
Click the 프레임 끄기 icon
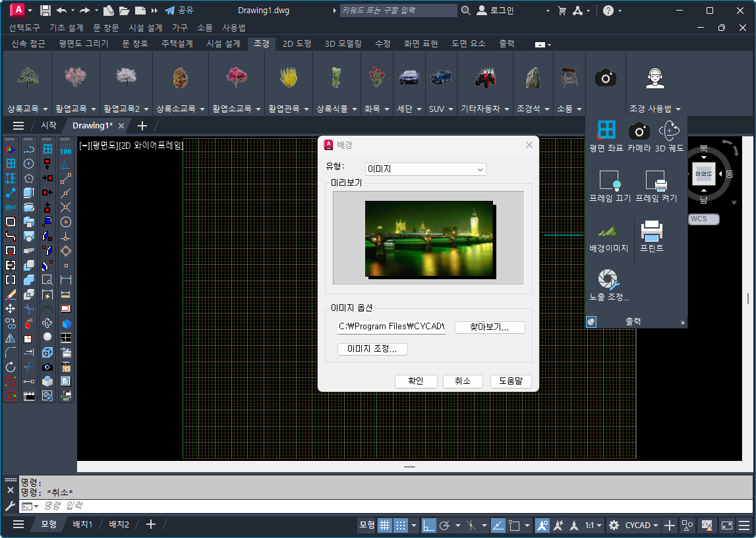click(609, 180)
